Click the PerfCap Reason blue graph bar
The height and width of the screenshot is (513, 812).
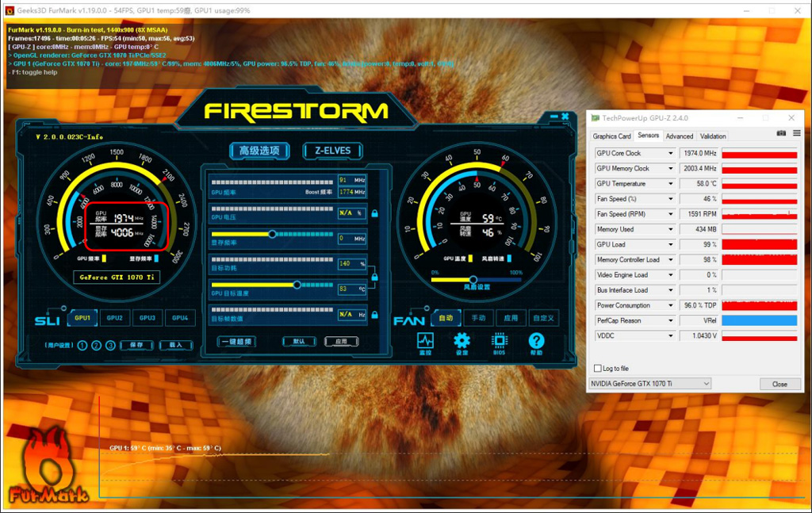pyautogui.click(x=759, y=321)
